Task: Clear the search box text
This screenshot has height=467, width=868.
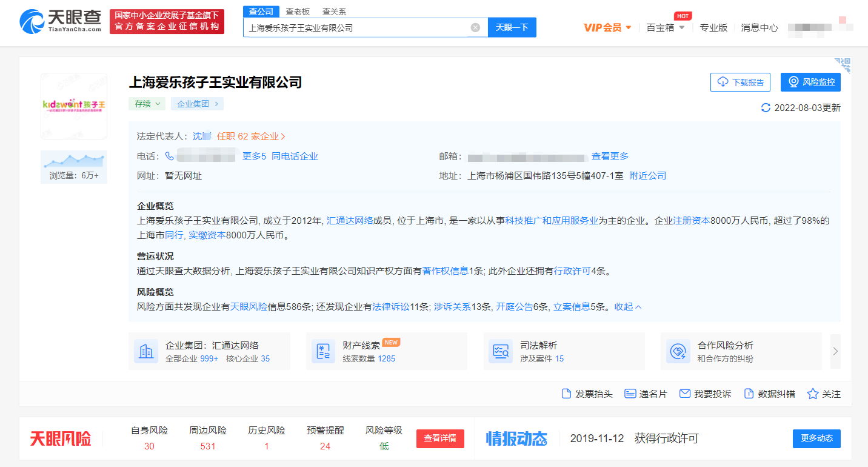Action: point(475,27)
